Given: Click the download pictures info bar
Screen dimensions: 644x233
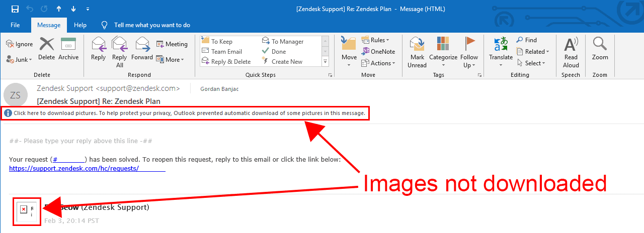Looking at the screenshot, I should point(185,113).
